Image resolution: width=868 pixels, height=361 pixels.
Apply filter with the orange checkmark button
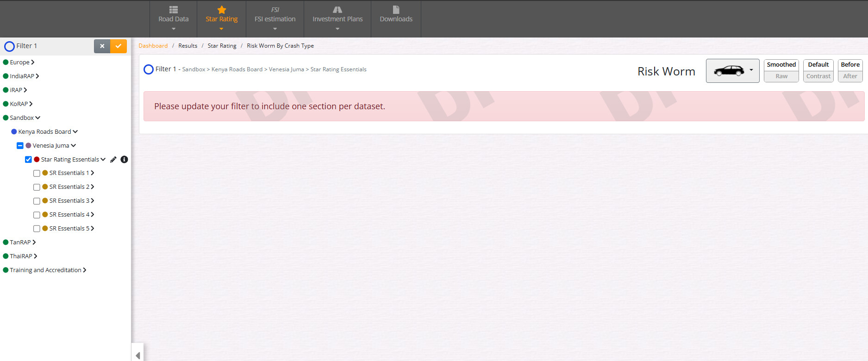coord(119,46)
